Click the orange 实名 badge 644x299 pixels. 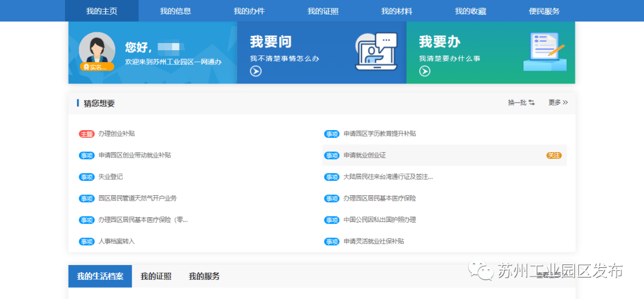pyautogui.click(x=97, y=67)
